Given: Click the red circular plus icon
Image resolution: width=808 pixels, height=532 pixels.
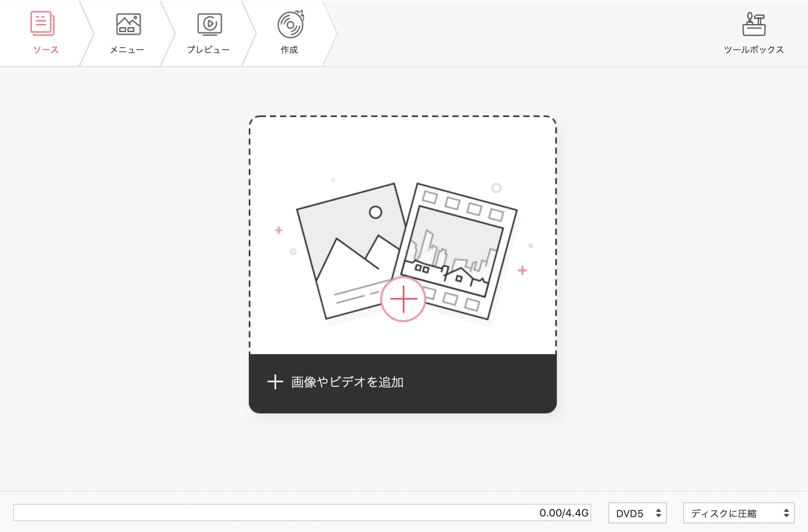Looking at the screenshot, I should 403,299.
